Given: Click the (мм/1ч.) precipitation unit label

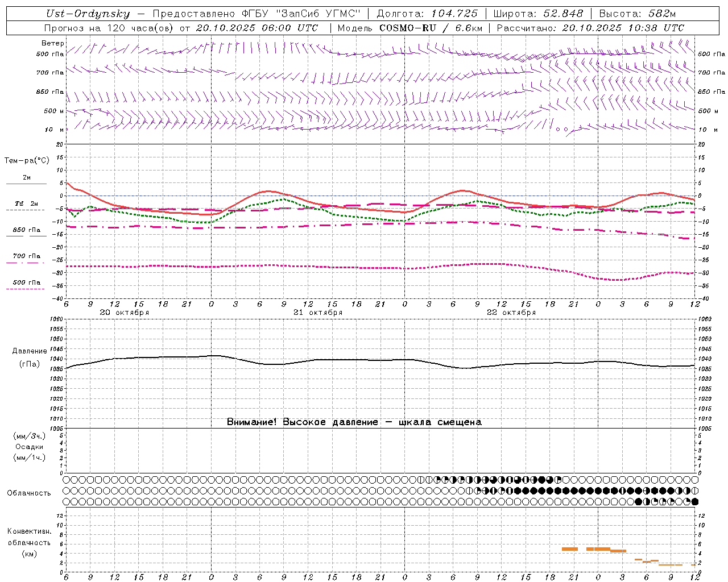Looking at the screenshot, I should click(x=30, y=458).
